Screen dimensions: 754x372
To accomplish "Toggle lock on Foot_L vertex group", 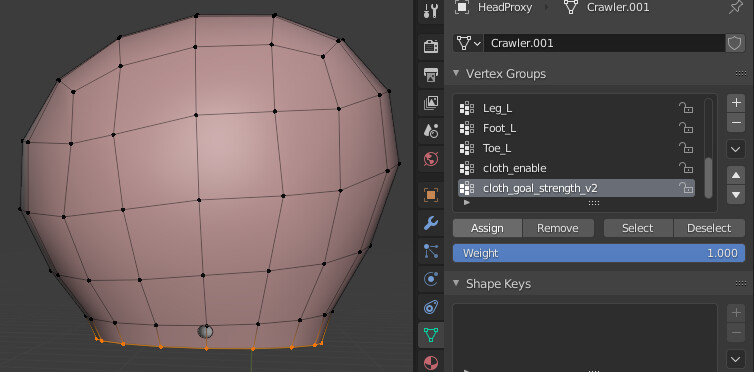I will click(686, 128).
